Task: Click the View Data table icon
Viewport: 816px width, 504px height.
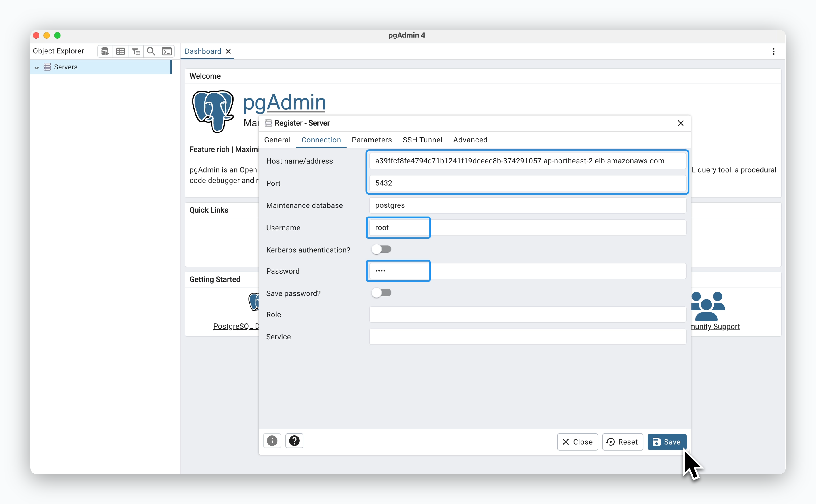Action: (121, 51)
